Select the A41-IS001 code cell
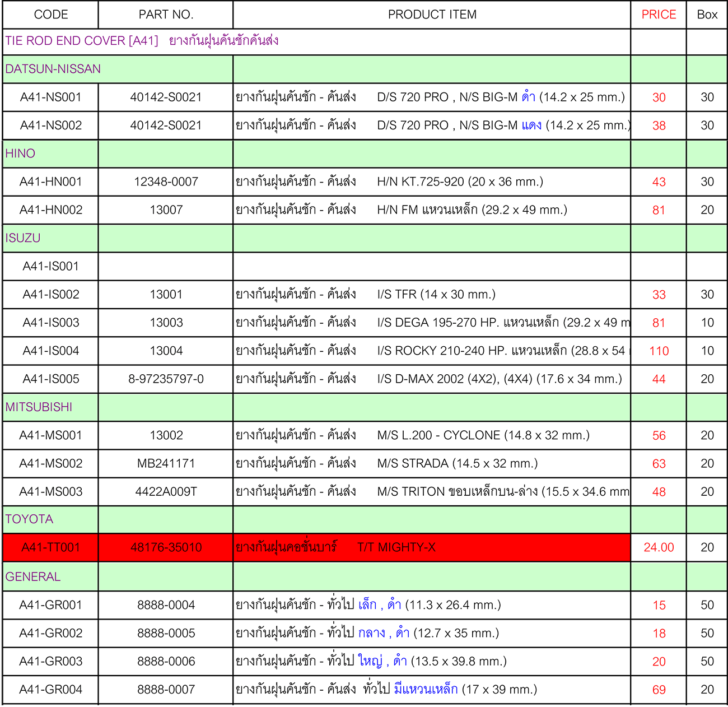 [x=51, y=266]
